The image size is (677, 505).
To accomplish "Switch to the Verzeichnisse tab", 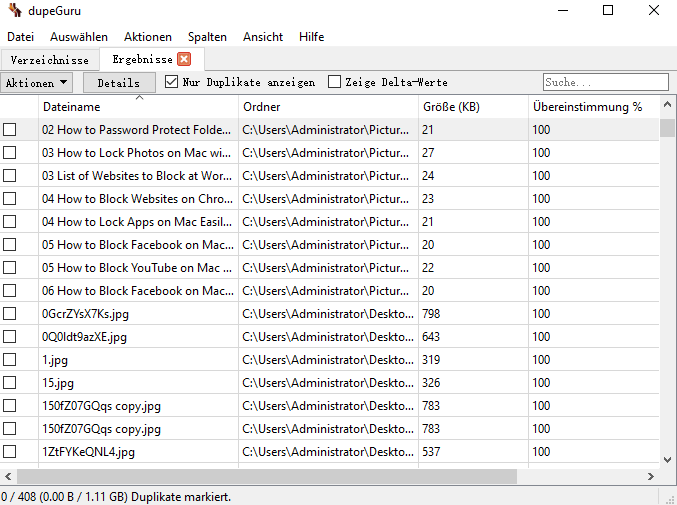I will (50, 60).
